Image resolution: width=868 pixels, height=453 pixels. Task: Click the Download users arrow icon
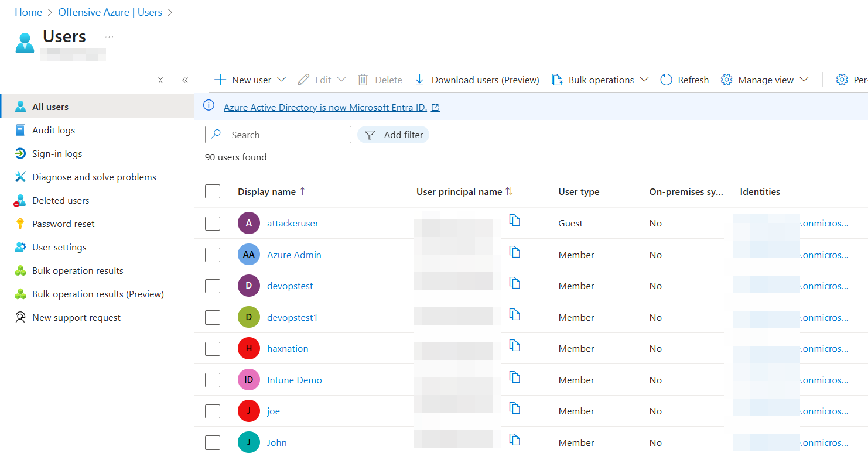pyautogui.click(x=419, y=80)
